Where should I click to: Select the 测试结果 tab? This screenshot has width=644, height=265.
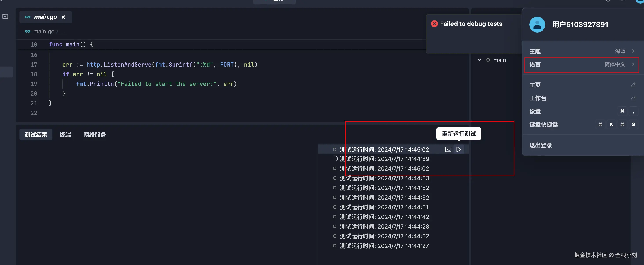click(x=36, y=134)
